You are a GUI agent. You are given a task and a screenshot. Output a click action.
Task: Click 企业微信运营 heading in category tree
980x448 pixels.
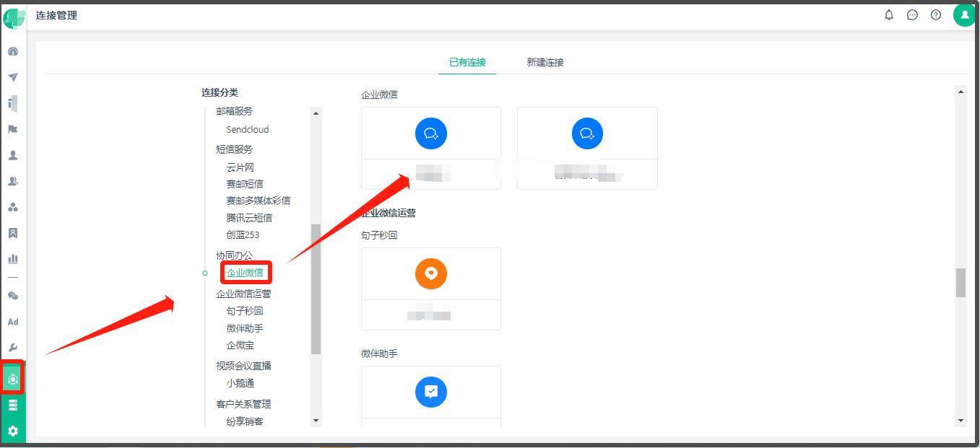[x=244, y=294]
